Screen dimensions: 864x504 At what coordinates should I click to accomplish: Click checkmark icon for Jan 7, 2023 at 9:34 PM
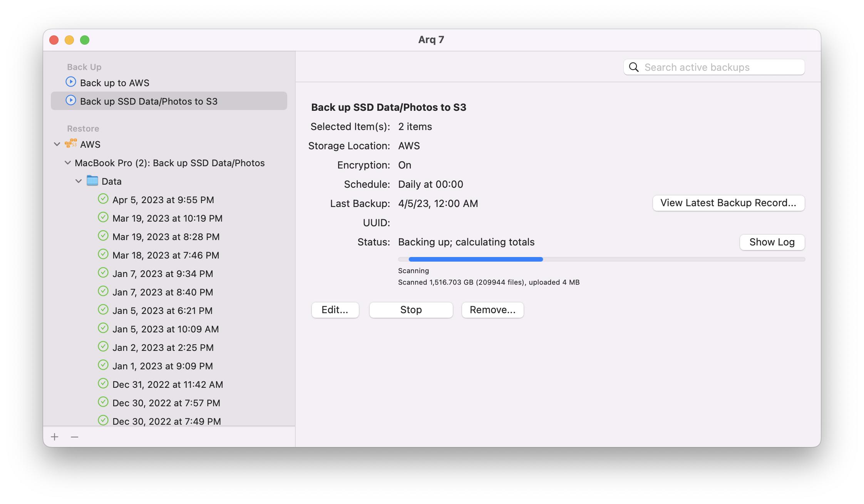[x=103, y=273]
